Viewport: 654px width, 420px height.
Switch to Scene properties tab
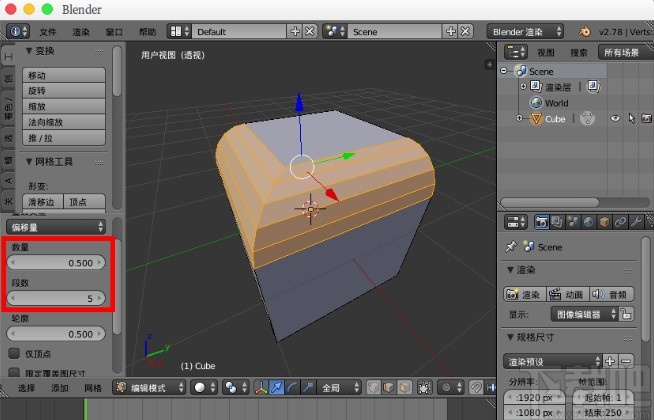pos(573,222)
